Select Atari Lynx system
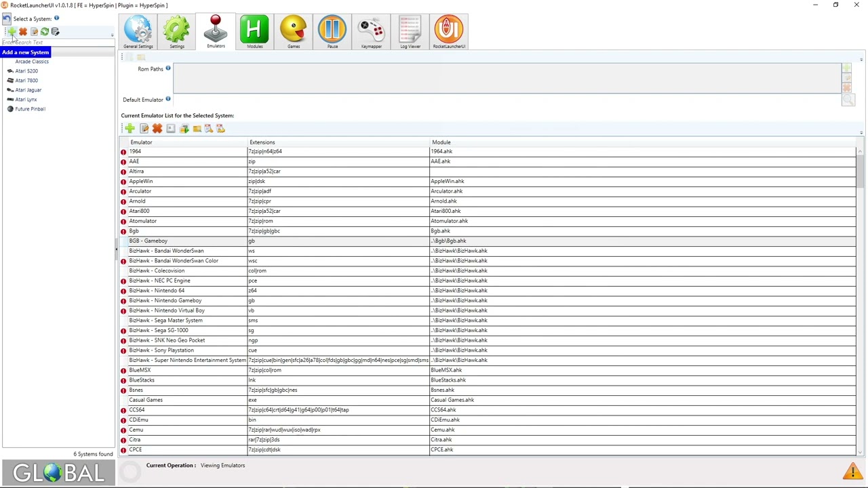 (x=26, y=100)
